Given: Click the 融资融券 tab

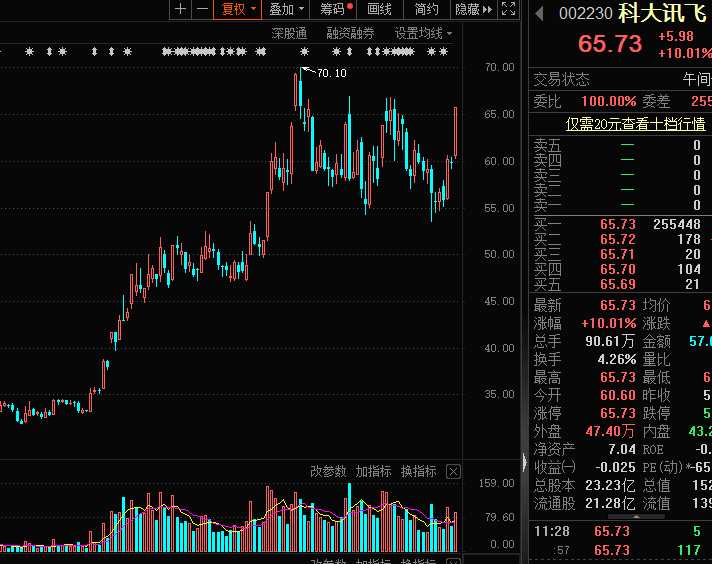Looking at the screenshot, I should [350, 34].
